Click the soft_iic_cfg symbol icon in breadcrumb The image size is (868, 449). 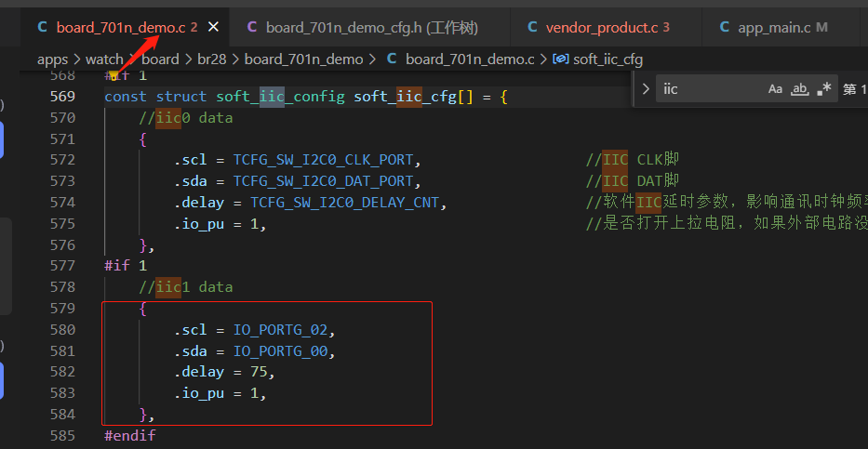point(561,59)
